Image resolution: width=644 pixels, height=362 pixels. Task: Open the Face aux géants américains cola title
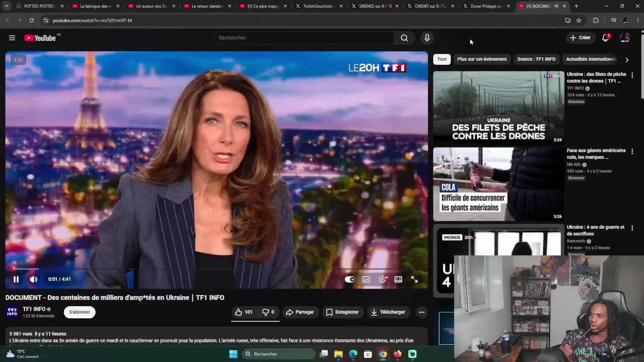(x=596, y=154)
